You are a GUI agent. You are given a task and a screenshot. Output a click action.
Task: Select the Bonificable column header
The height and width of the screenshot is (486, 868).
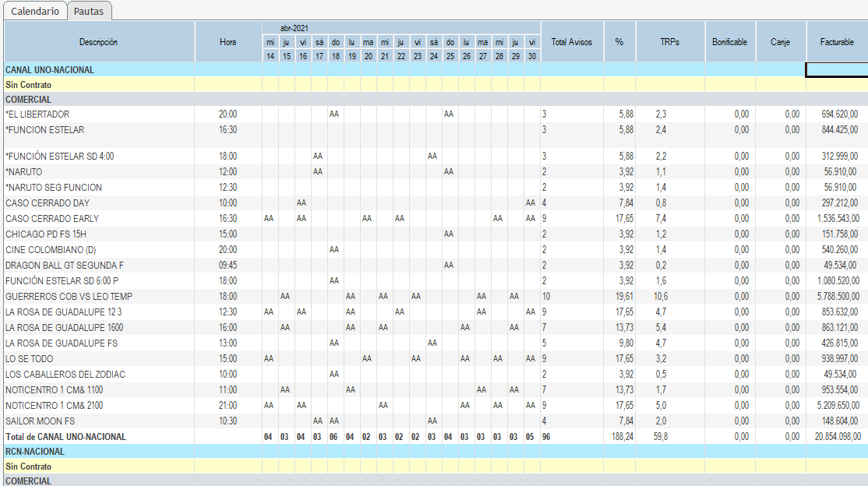coord(729,42)
